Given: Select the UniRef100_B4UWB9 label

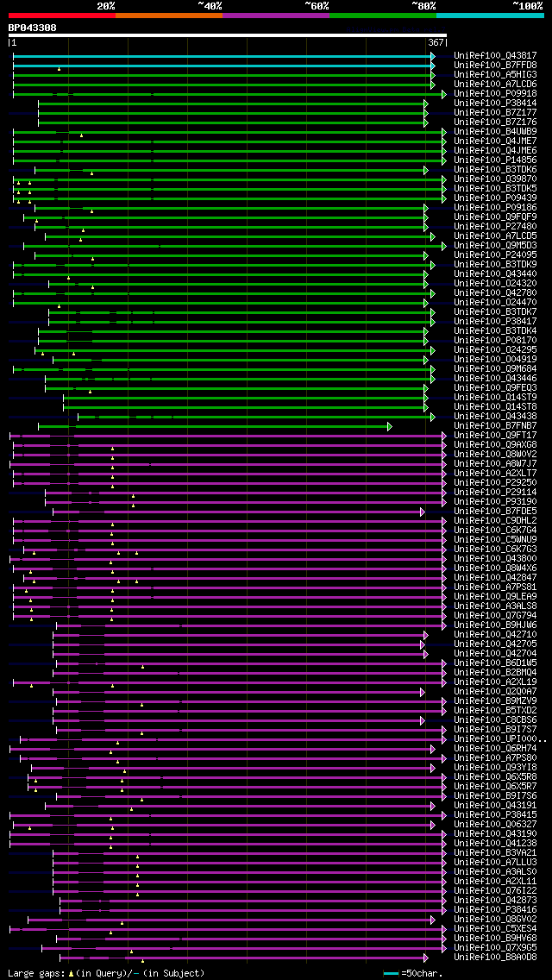Looking at the screenshot, I should 495,132.
